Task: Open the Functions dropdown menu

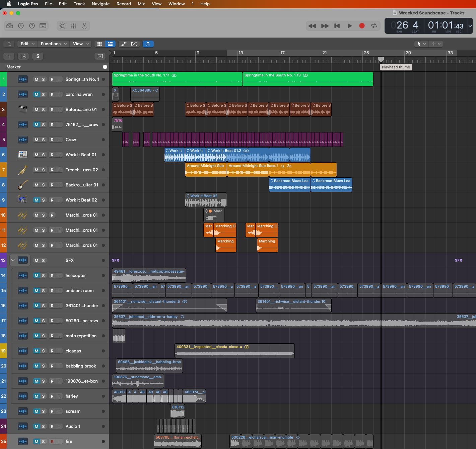Action: (x=54, y=44)
